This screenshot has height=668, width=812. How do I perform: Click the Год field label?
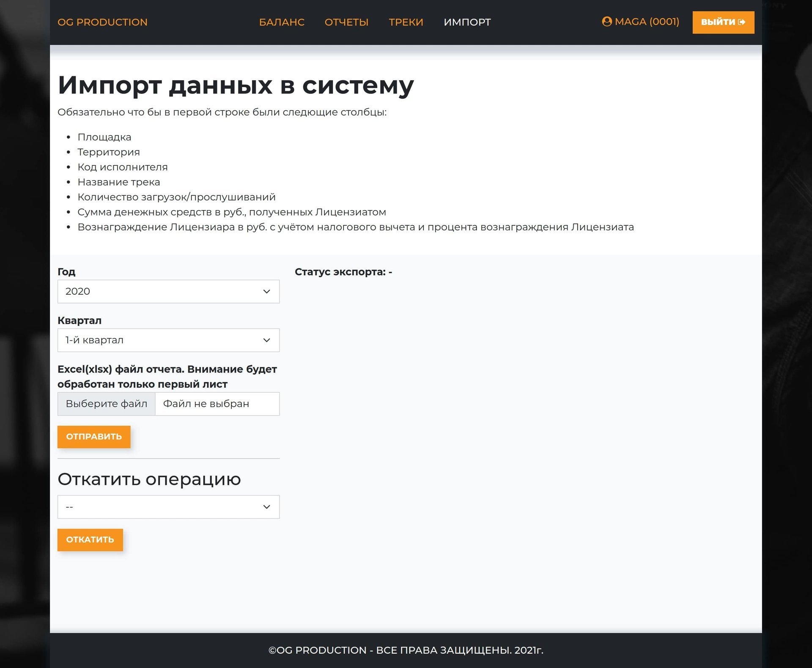(x=66, y=272)
